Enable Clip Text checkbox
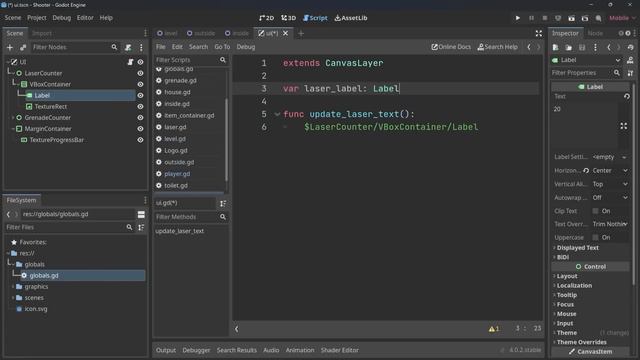This screenshot has height=360, width=640. (596, 211)
